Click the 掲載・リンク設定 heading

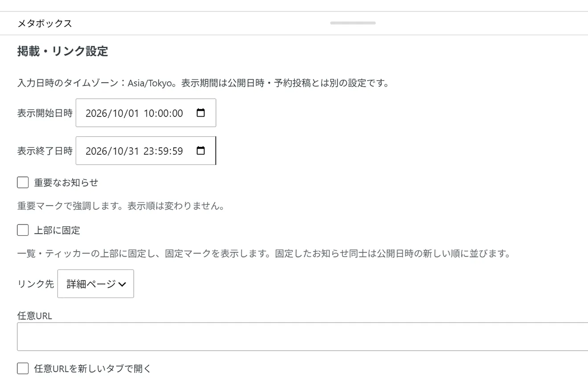62,51
